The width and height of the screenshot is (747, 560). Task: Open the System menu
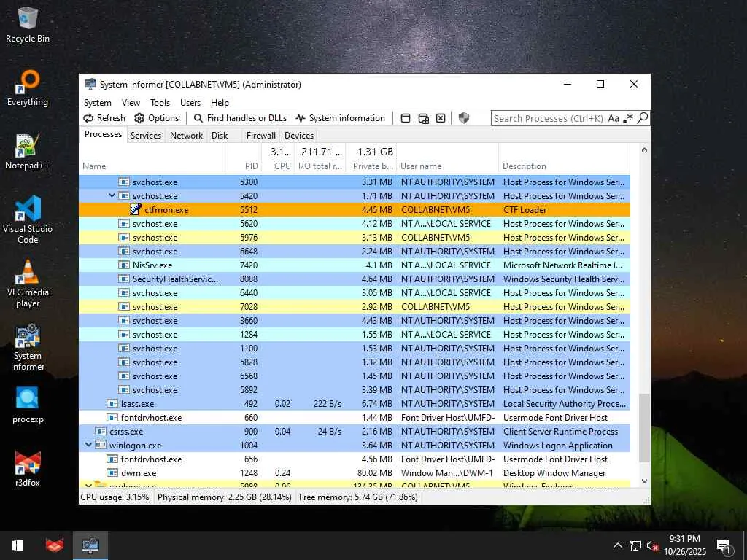97,102
